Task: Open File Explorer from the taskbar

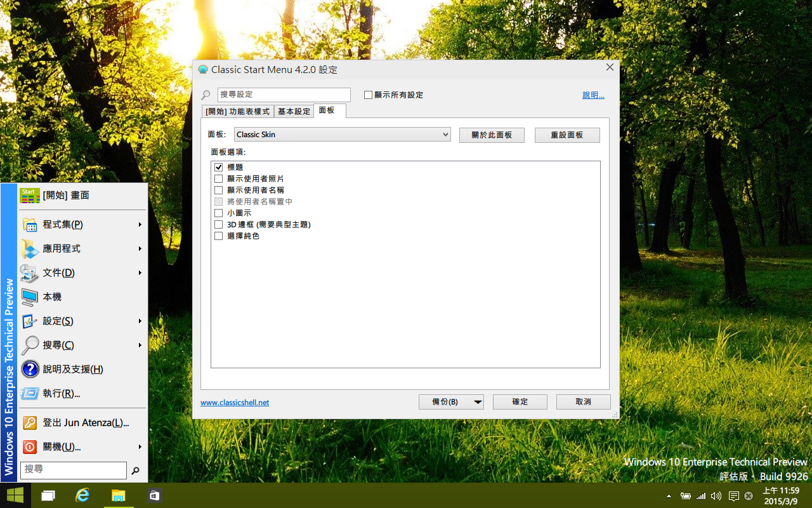Action: [119, 496]
